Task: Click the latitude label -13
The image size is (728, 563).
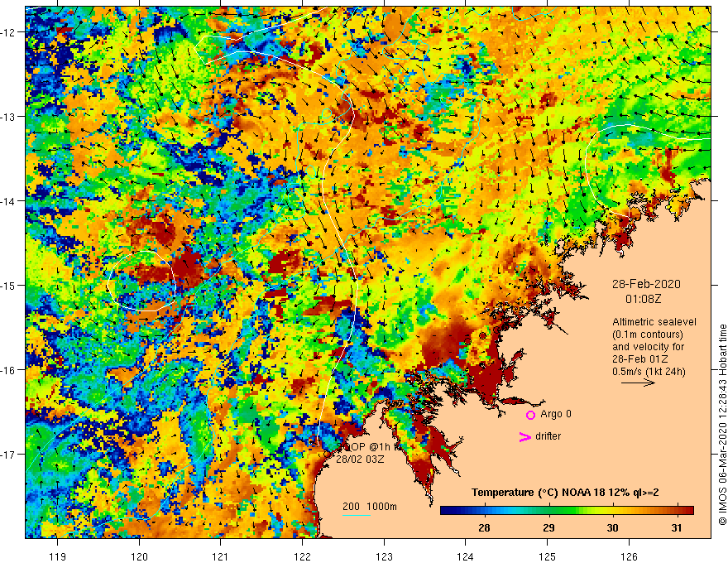Action: point(8,117)
